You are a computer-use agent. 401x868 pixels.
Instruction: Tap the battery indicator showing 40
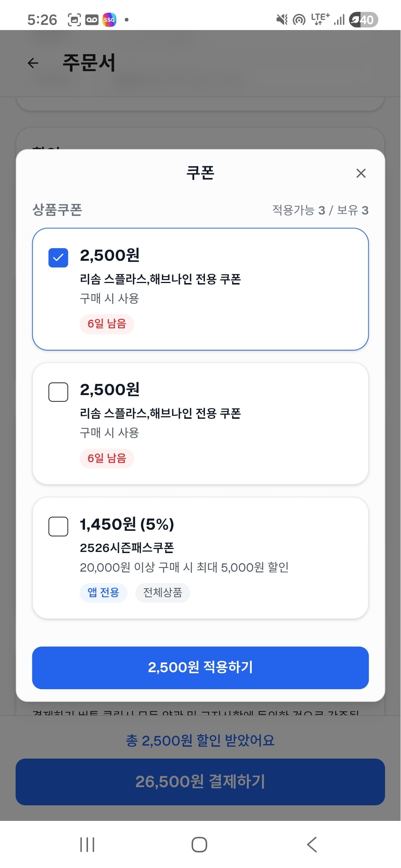[363, 20]
